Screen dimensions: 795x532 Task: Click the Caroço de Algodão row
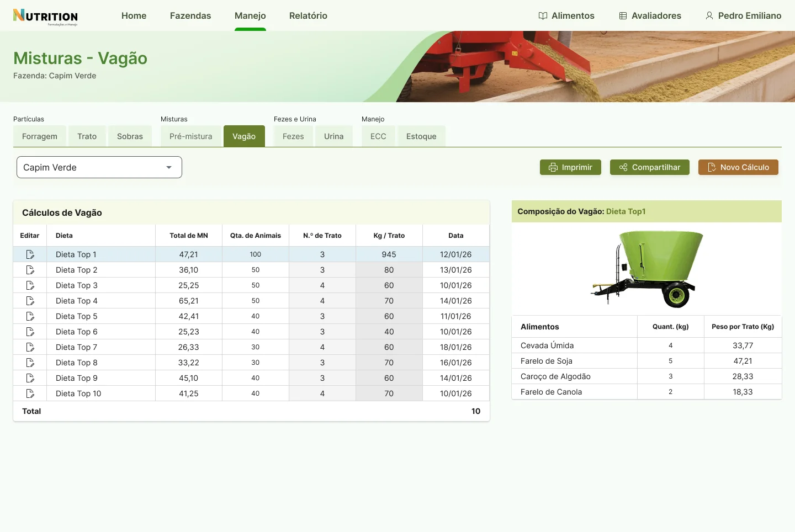[x=646, y=376]
